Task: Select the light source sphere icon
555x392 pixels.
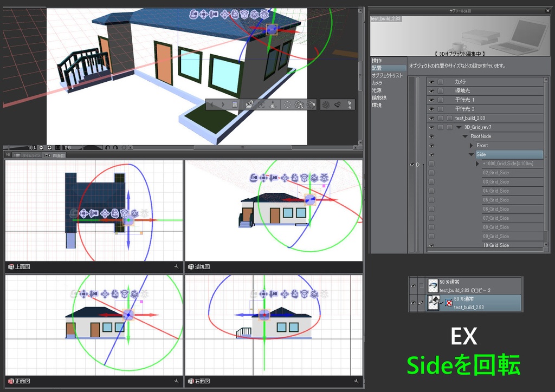Action: pos(327,104)
